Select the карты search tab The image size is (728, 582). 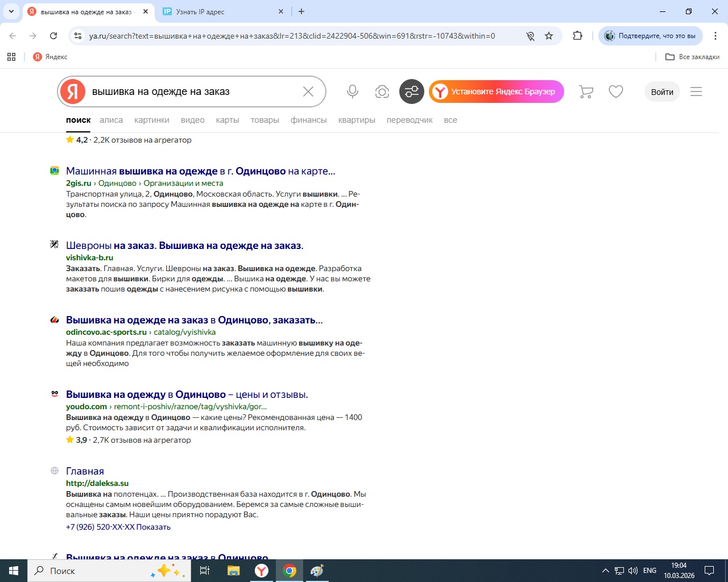227,120
